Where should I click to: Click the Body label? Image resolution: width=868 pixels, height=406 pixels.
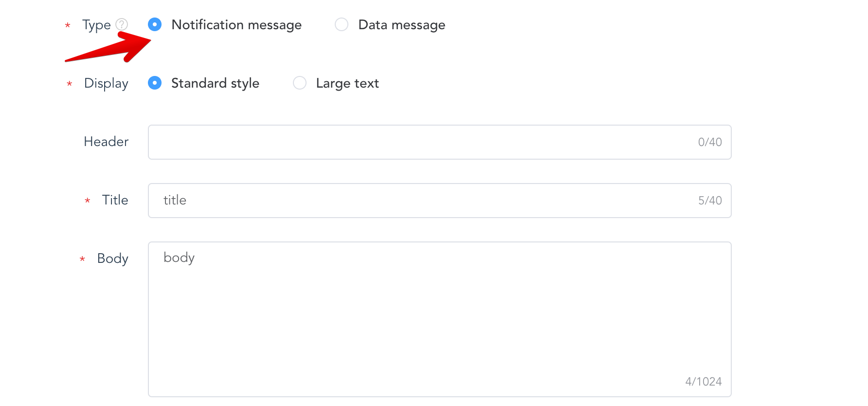tap(112, 258)
